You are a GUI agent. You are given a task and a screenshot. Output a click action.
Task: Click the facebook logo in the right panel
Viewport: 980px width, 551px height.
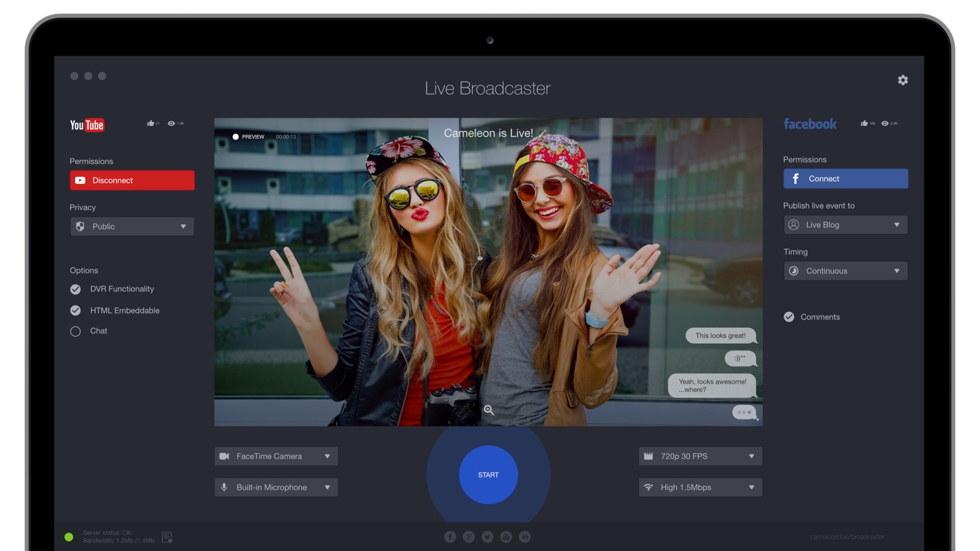coord(810,124)
